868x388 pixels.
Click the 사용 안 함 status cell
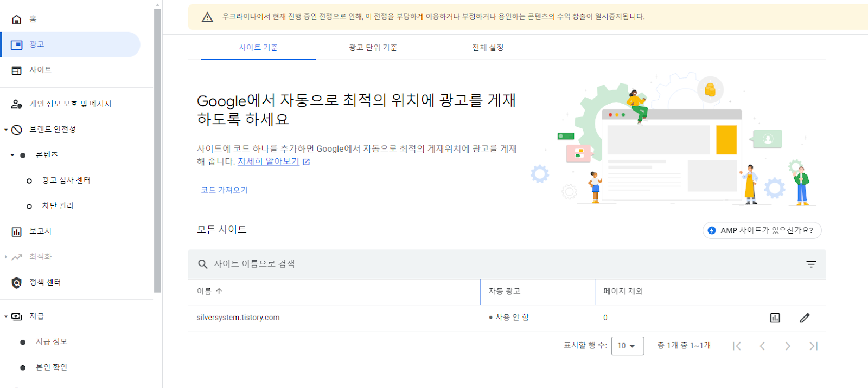pos(509,318)
